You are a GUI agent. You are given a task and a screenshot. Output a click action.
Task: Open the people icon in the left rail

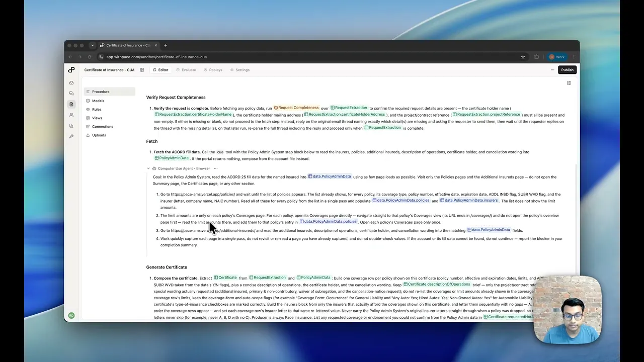coord(71,115)
